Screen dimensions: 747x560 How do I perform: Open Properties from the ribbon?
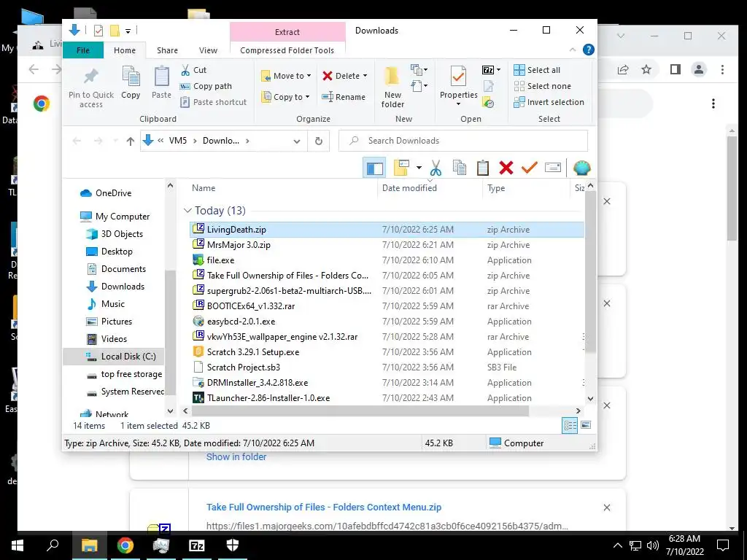point(458,86)
